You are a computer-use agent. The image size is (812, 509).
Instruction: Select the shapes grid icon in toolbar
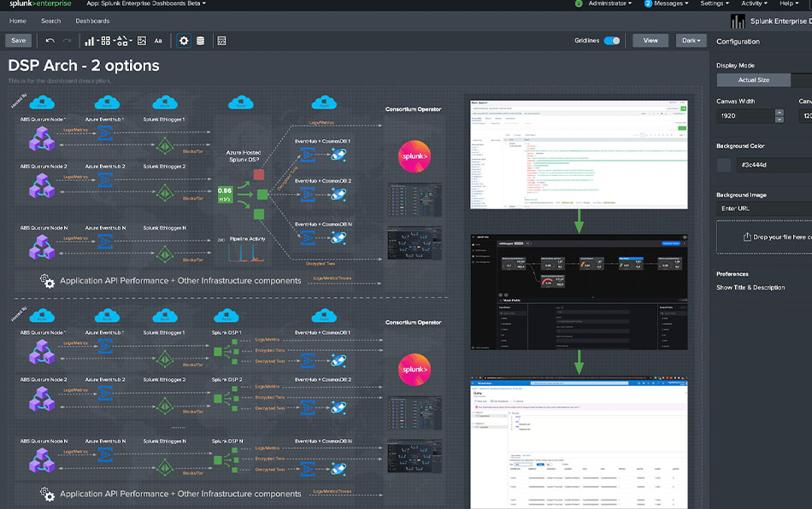pyautogui.click(x=105, y=40)
